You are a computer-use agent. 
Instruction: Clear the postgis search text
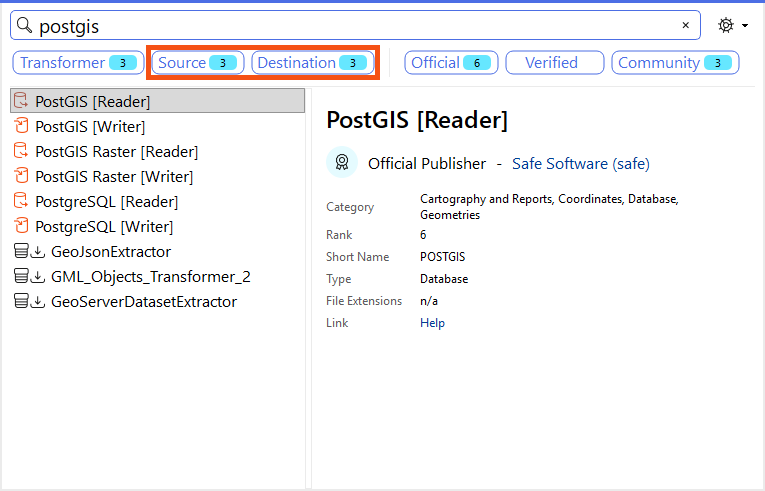[x=685, y=25]
